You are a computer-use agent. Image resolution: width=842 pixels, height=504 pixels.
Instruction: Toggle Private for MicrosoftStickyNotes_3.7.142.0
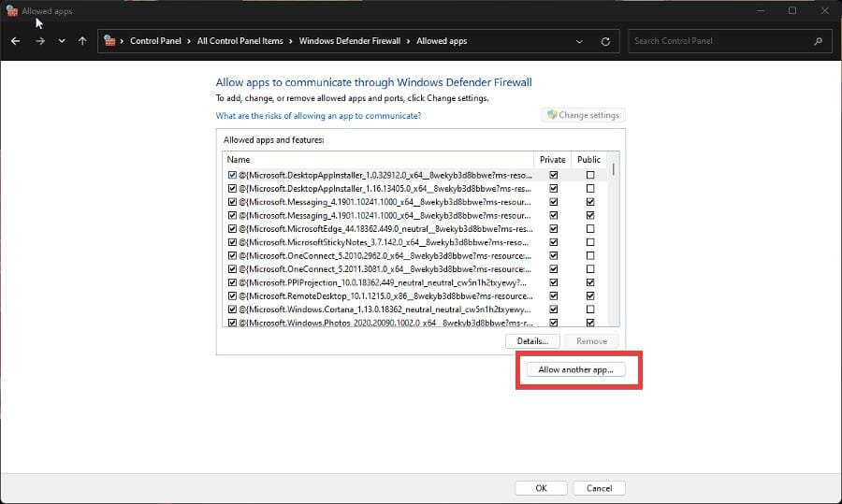[554, 242]
